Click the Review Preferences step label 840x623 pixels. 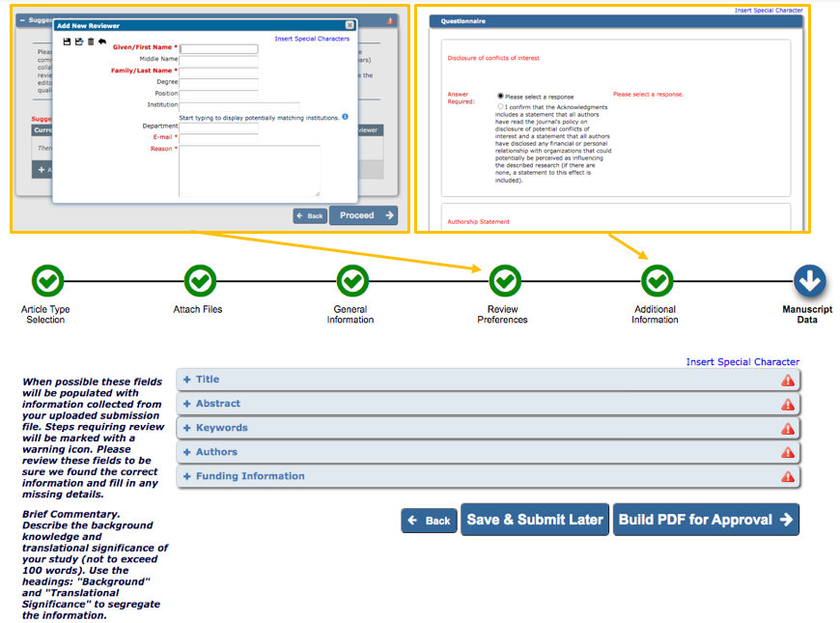[502, 314]
